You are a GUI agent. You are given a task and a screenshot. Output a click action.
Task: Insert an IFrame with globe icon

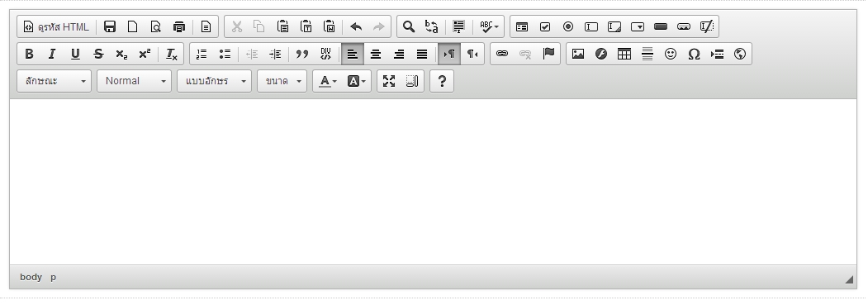pyautogui.click(x=740, y=54)
